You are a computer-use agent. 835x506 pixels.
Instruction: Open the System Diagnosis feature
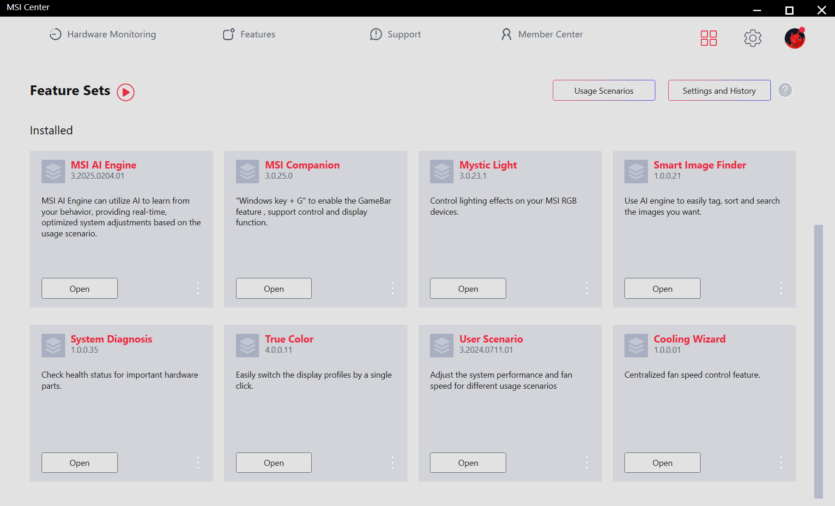click(79, 462)
